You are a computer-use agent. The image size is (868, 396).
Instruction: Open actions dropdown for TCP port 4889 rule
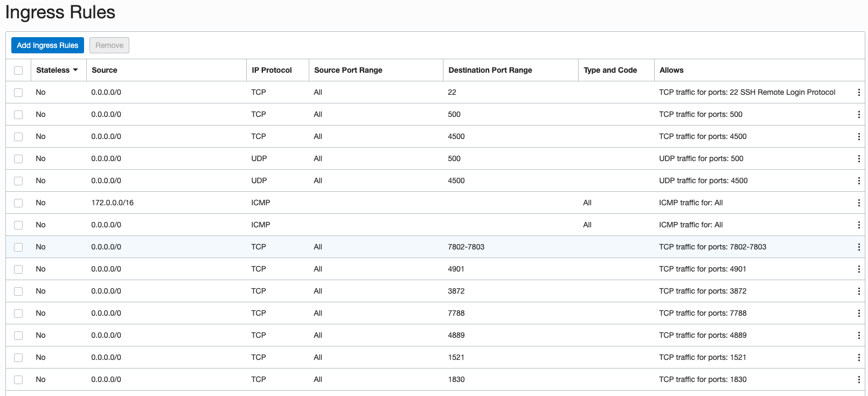coord(858,335)
